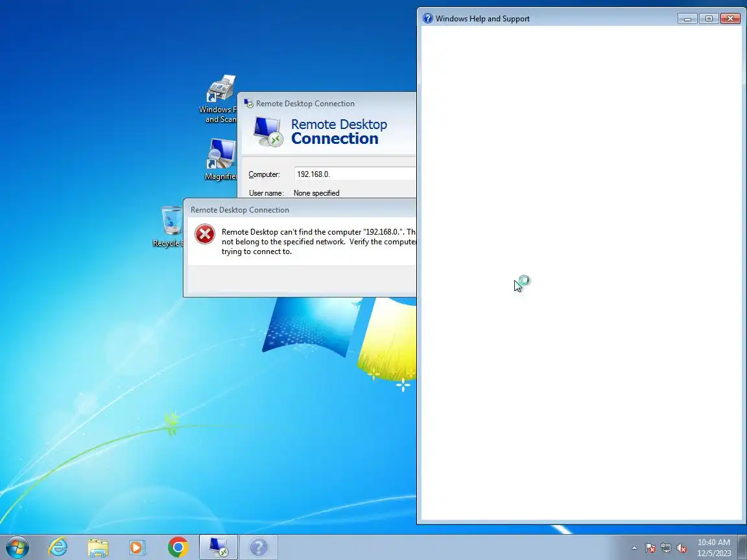Close the Windows Help and Support window

730,19
